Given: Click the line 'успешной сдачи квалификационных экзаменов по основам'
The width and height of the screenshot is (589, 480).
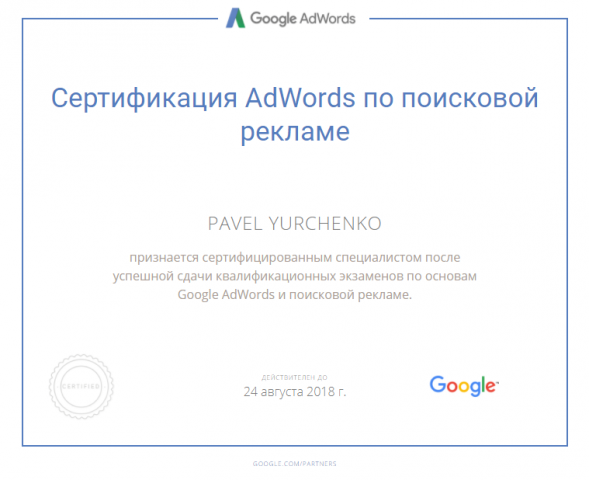Looking at the screenshot, I should (295, 276).
